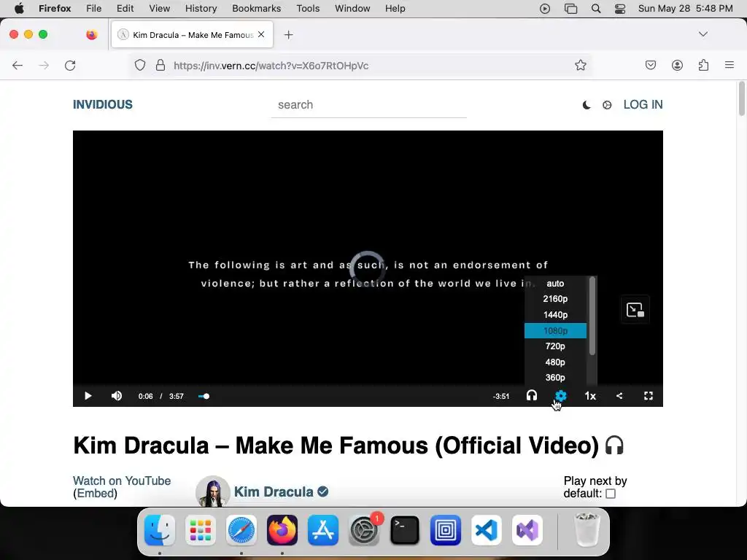Close the Kim Dracula tab
Image resolution: width=747 pixels, height=560 pixels.
pos(261,34)
